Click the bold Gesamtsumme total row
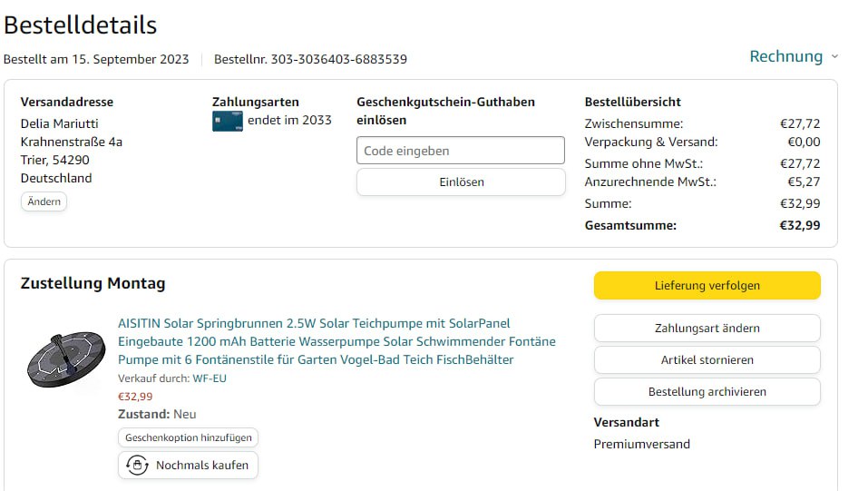 (x=702, y=225)
